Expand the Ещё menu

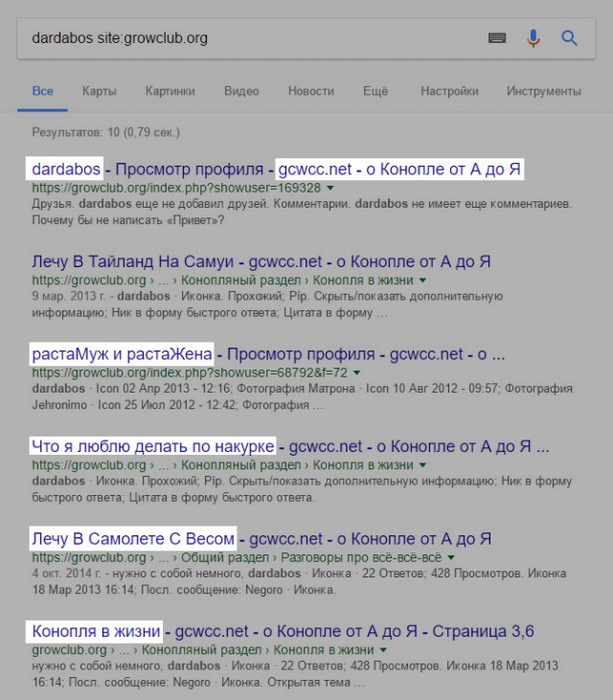tap(375, 91)
